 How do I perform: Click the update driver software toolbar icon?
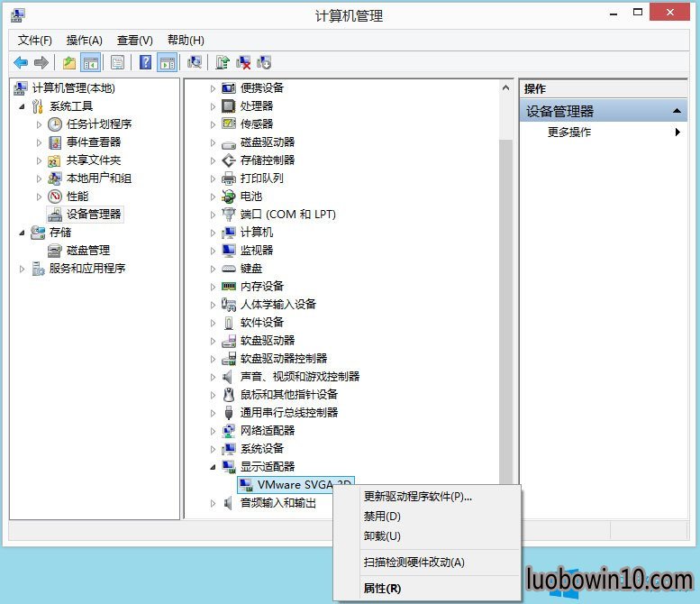(x=223, y=62)
